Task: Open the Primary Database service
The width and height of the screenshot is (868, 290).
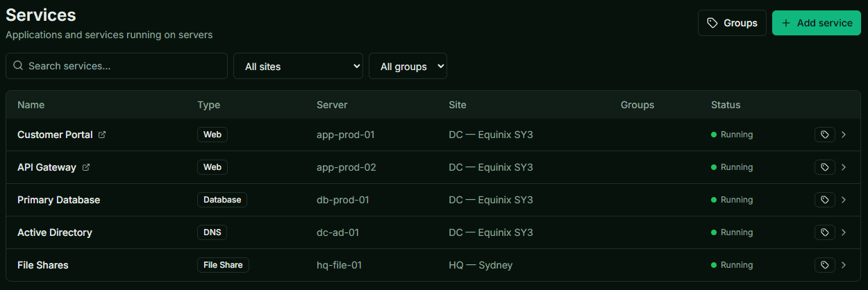Action: [x=58, y=200]
